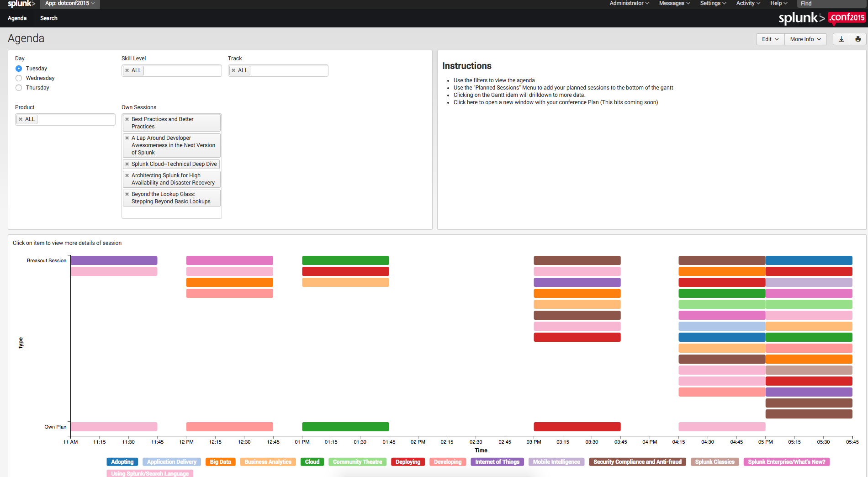868x477 pixels.
Task: Click orange Breakout Session bar at 12 PM
Action: [229, 282]
